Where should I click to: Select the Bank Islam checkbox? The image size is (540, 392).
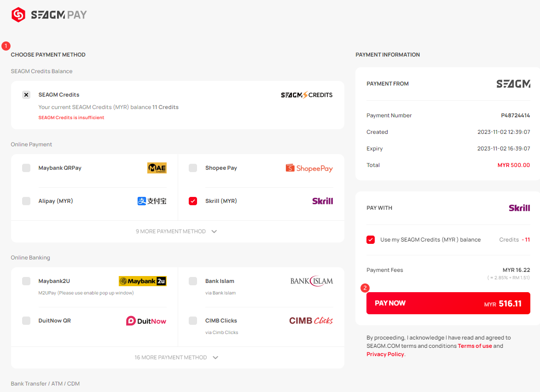click(x=193, y=281)
